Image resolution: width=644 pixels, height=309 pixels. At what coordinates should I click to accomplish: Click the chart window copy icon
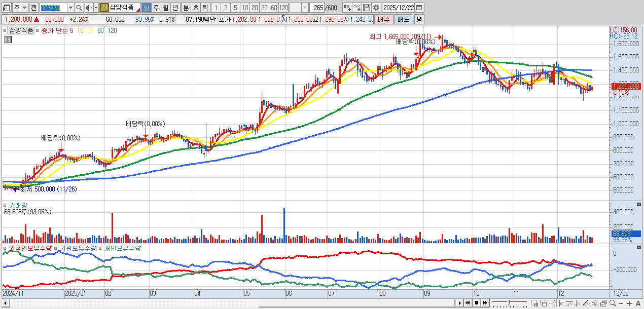click(604, 303)
